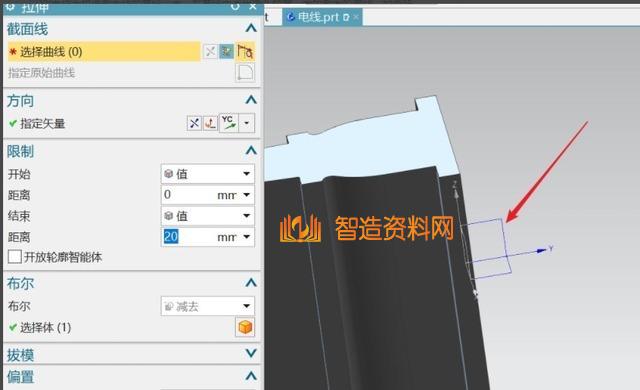Click the blue sketch rectangle in viewport
The height and width of the screenshot is (390, 640).
coord(487,248)
